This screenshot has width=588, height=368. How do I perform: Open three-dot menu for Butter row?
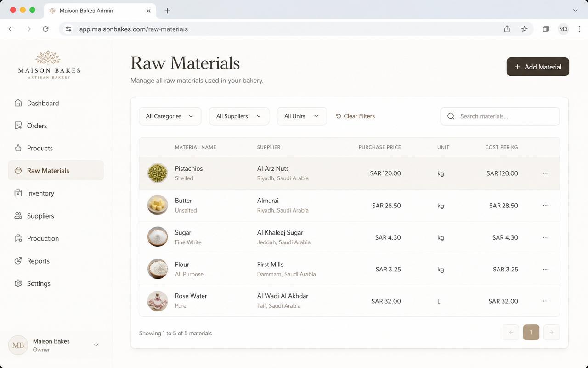[546, 205]
